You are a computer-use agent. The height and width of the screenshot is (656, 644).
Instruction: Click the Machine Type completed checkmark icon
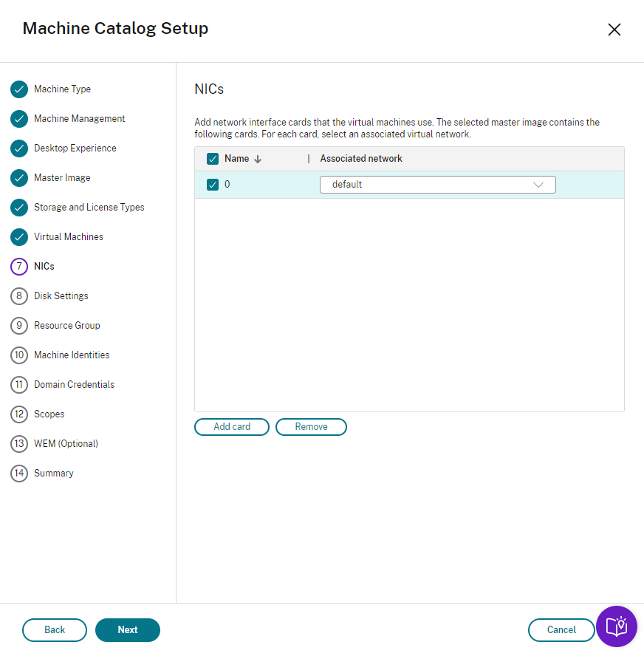19,89
